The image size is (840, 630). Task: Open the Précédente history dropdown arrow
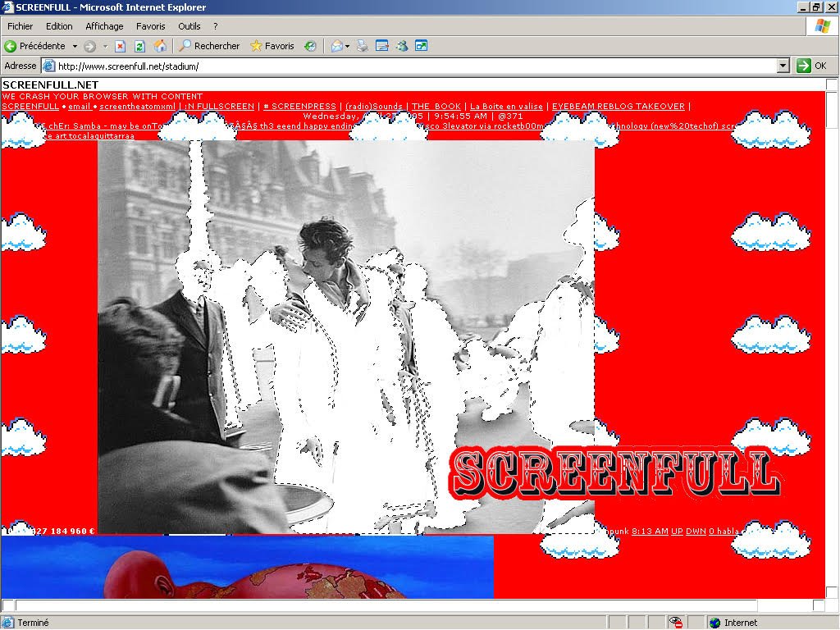pos(75,46)
